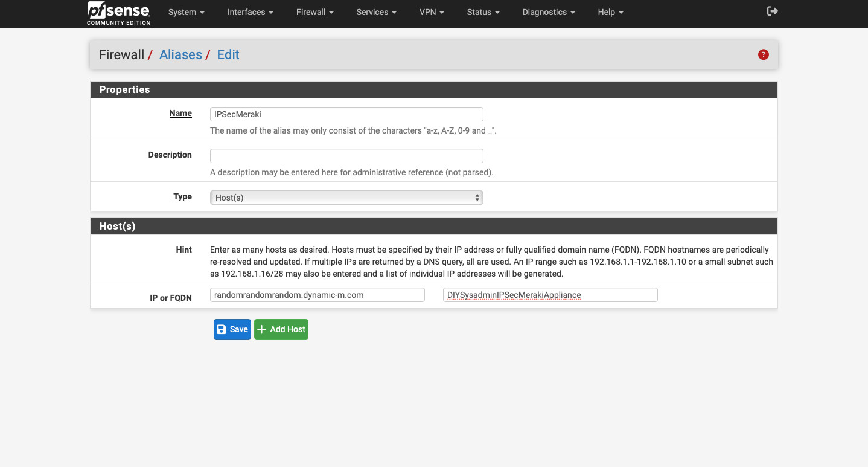
Task: Open the Interfaces menu
Action: (x=250, y=12)
